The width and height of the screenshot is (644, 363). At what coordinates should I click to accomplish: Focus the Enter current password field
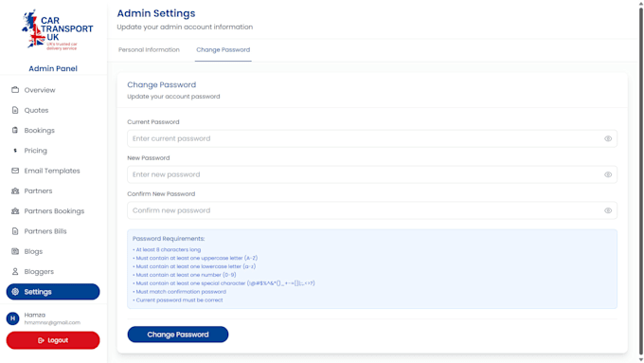tap(372, 138)
